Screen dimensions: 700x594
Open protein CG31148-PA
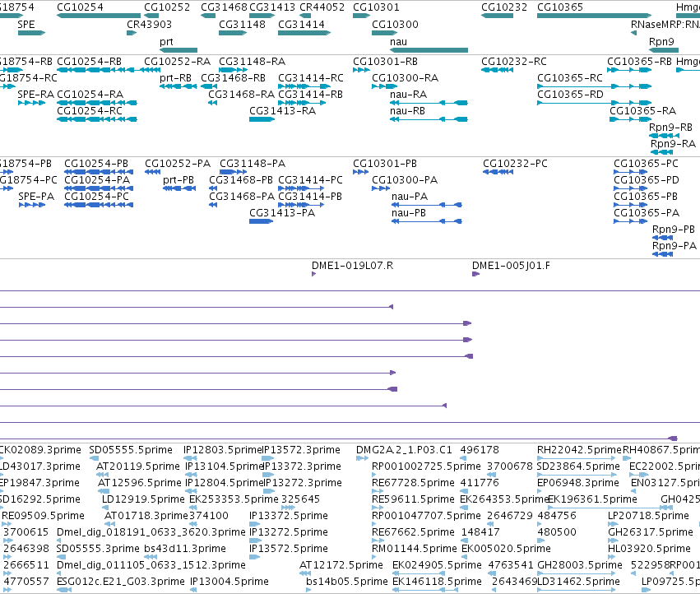253,164
